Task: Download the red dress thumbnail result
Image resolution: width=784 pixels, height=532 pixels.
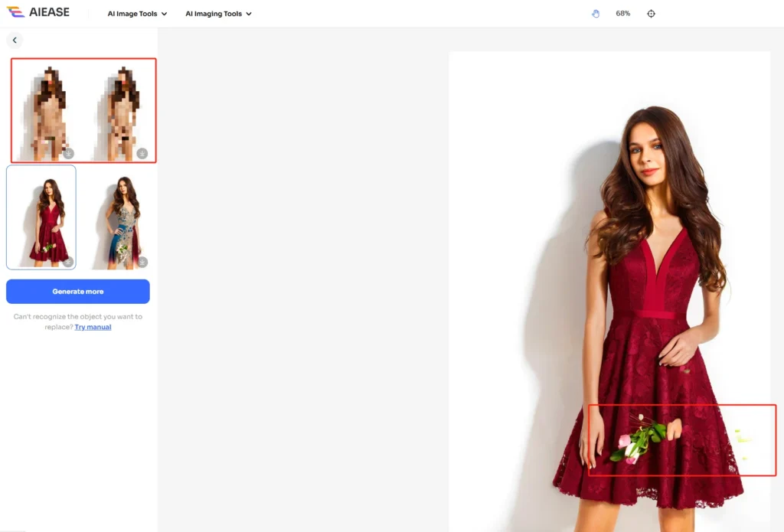Action: point(68,262)
